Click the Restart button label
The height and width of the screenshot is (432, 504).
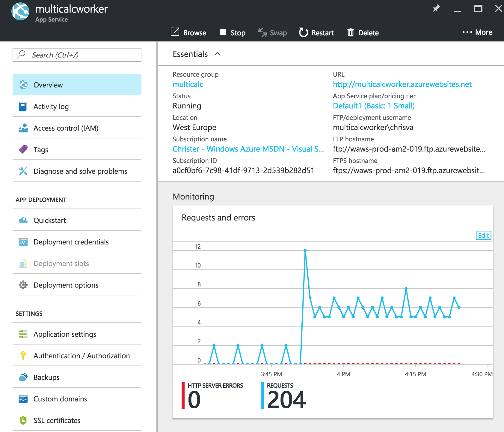coord(322,33)
